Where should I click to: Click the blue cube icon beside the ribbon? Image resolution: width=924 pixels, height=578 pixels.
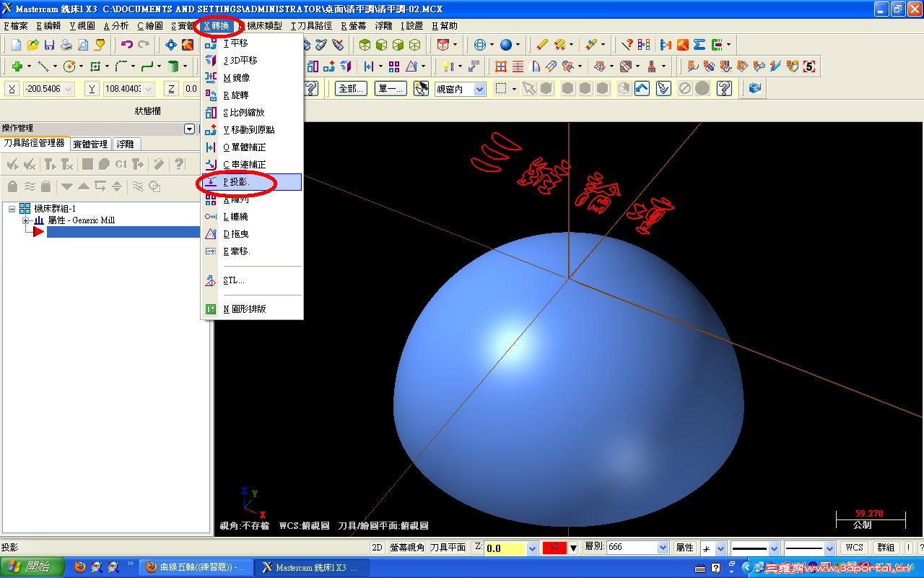click(755, 88)
